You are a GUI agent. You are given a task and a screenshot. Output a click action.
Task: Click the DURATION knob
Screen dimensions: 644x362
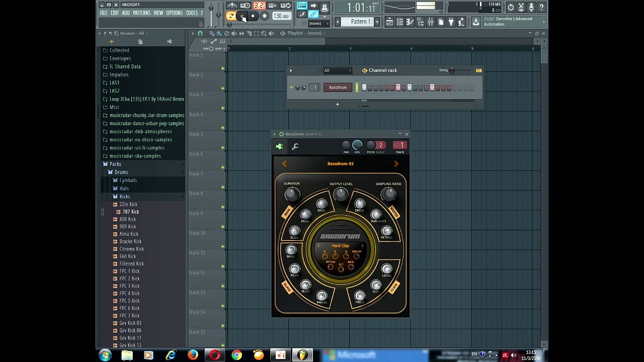pos(292,194)
